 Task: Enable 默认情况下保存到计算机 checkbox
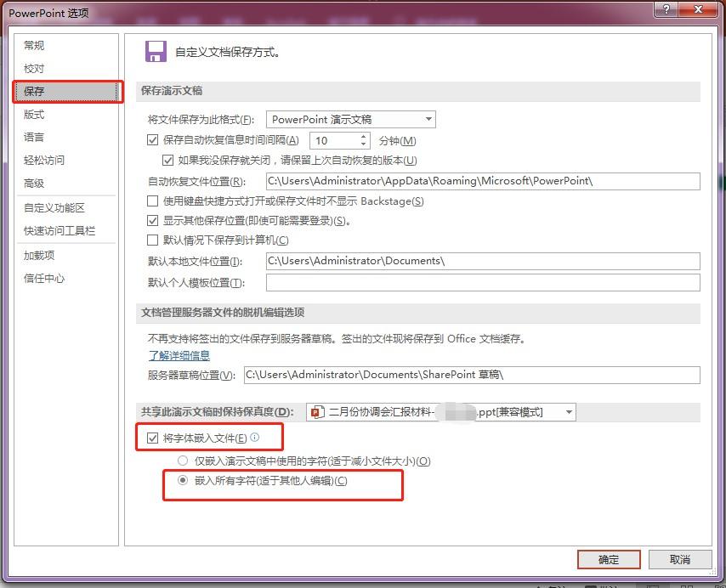153,240
